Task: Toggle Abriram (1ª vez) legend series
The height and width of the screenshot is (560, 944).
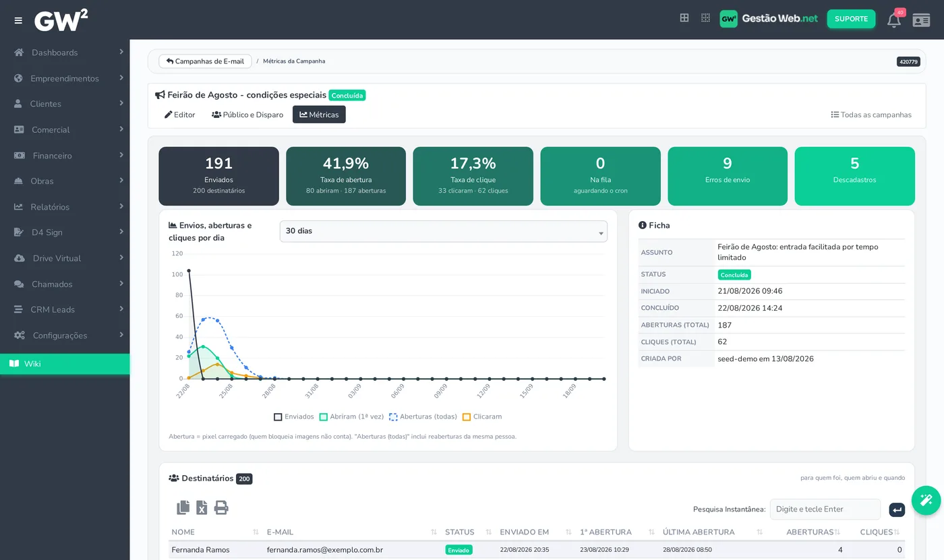Action: [351, 416]
